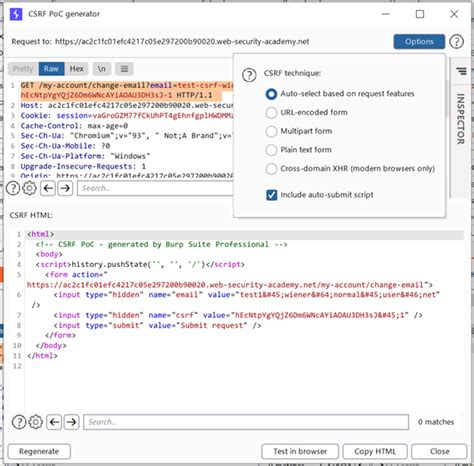This screenshot has width=474, height=466.
Task: Maximize the CSRF PoC generator window
Action: point(420,14)
